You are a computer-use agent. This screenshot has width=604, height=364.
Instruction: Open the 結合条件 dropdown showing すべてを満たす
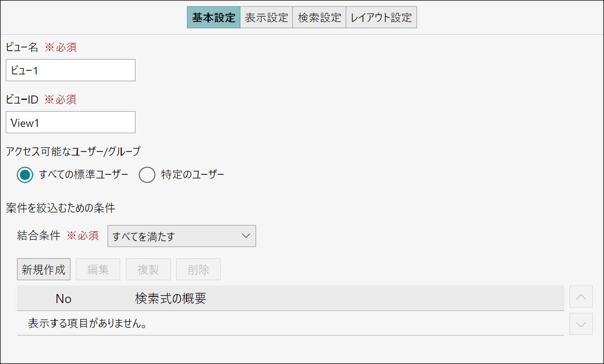(182, 236)
